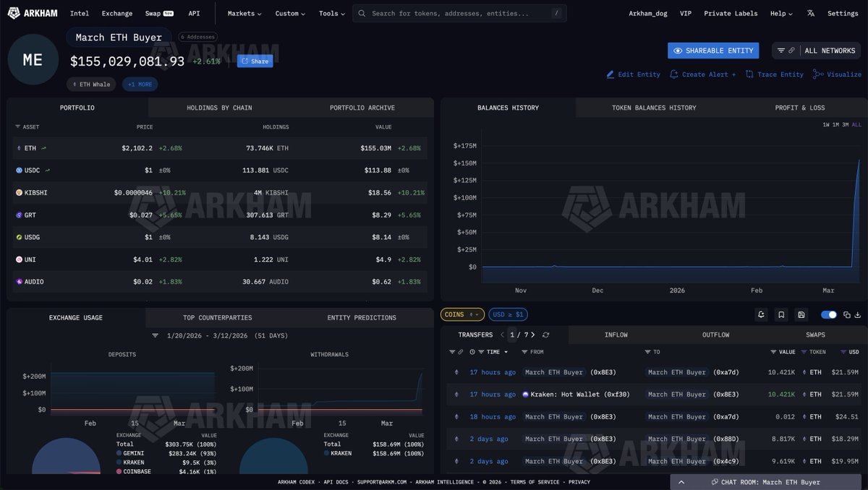Click the Edit Entity pencil icon
Image resolution: width=868 pixels, height=490 pixels.
tap(610, 74)
